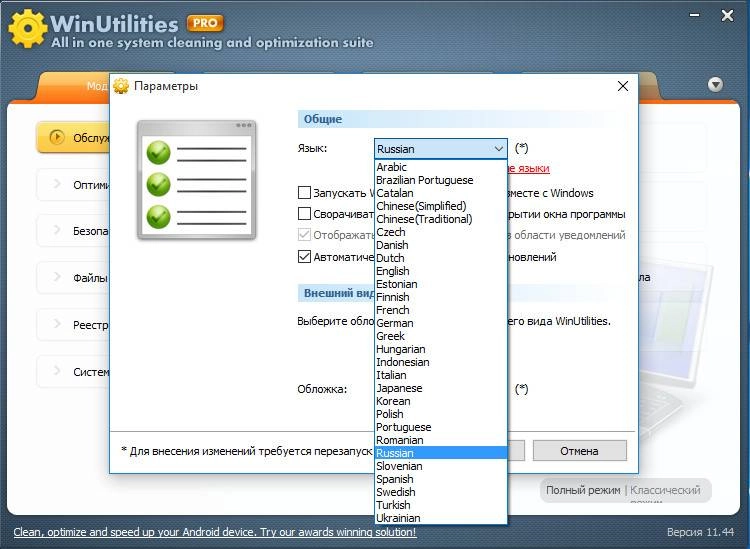
Task: Collapse the Язык combo box showing Russian
Action: pyautogui.click(x=441, y=149)
